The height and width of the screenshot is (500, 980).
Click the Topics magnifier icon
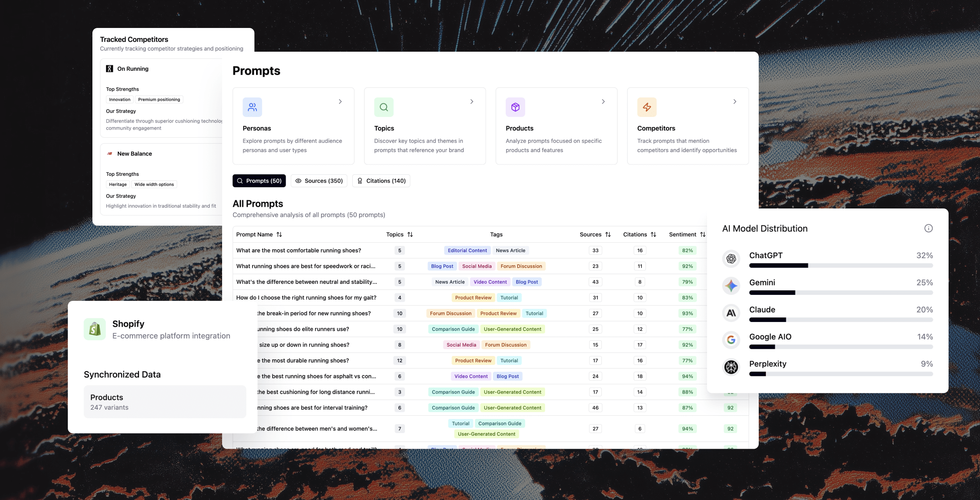pyautogui.click(x=384, y=107)
